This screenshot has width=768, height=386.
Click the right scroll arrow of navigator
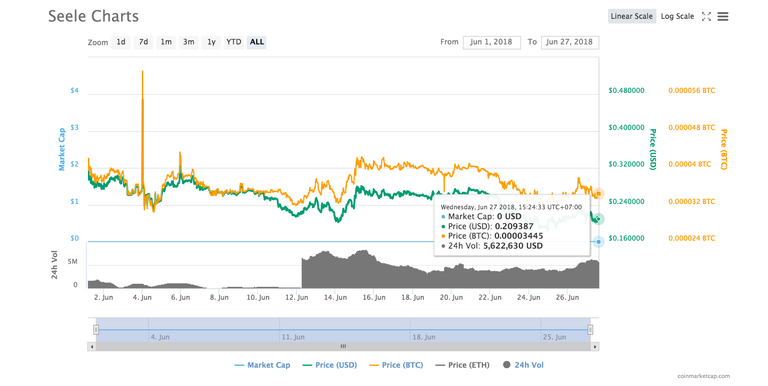tap(595, 346)
